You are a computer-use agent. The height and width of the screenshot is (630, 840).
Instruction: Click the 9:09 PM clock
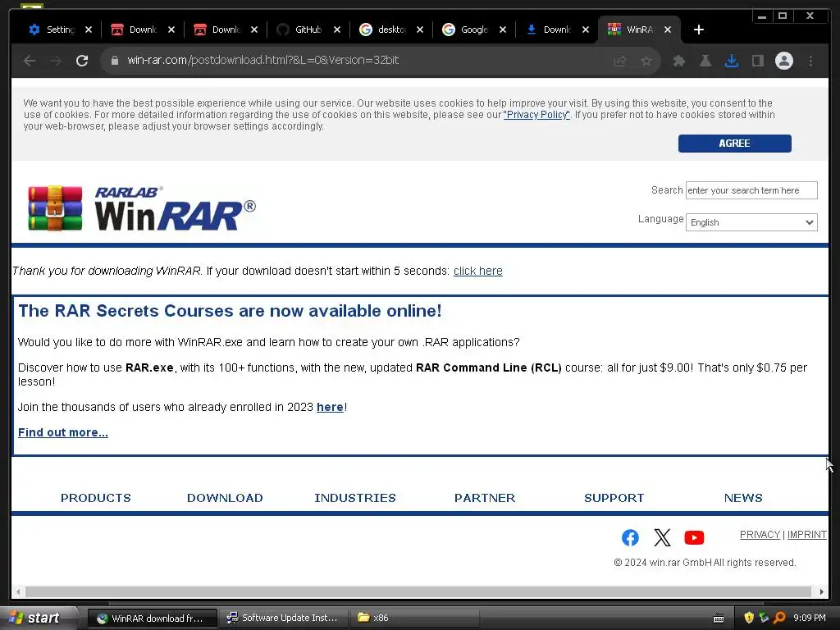click(810, 618)
